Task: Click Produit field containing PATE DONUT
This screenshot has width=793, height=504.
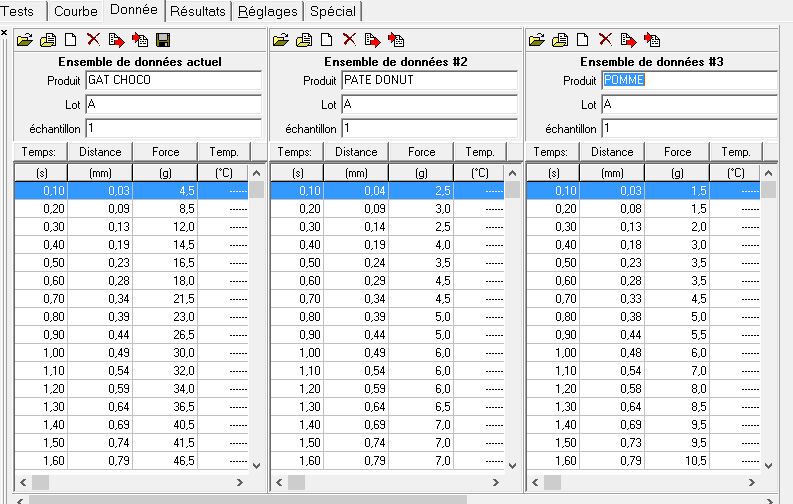Action: 429,80
